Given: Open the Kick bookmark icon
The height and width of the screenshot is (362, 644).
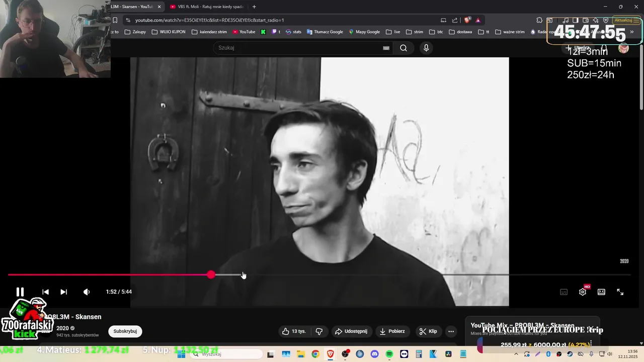Looking at the screenshot, I should [x=263, y=32].
